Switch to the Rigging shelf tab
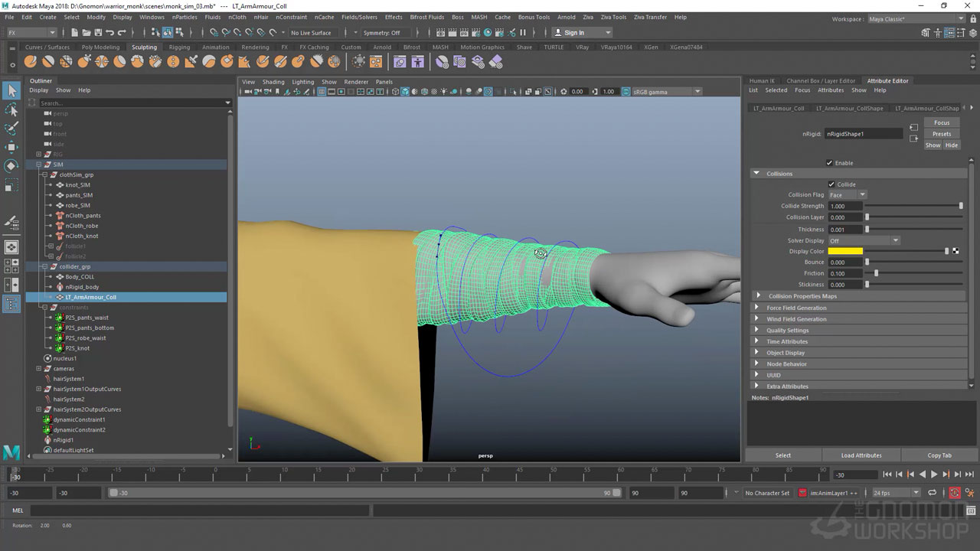The image size is (980, 551). (x=179, y=47)
